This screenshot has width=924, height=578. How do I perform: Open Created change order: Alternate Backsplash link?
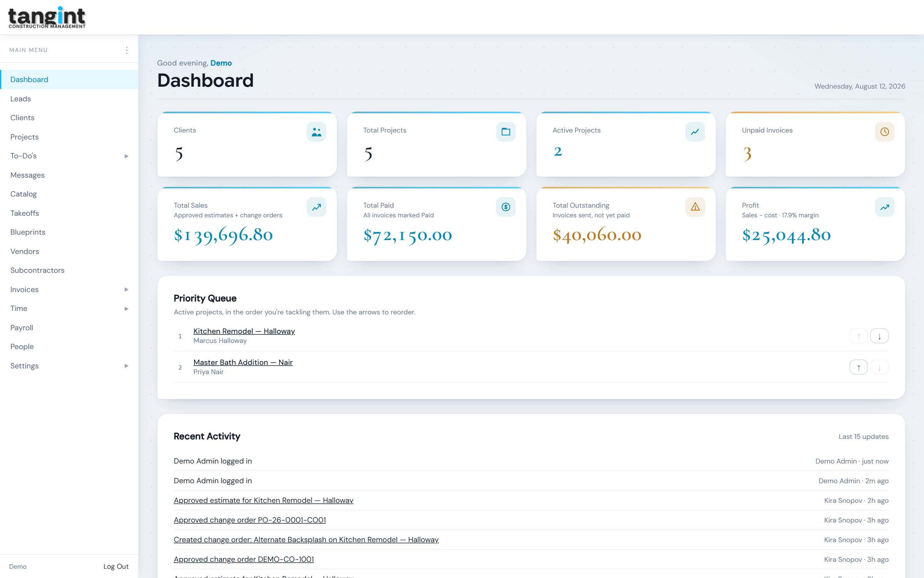coord(306,539)
